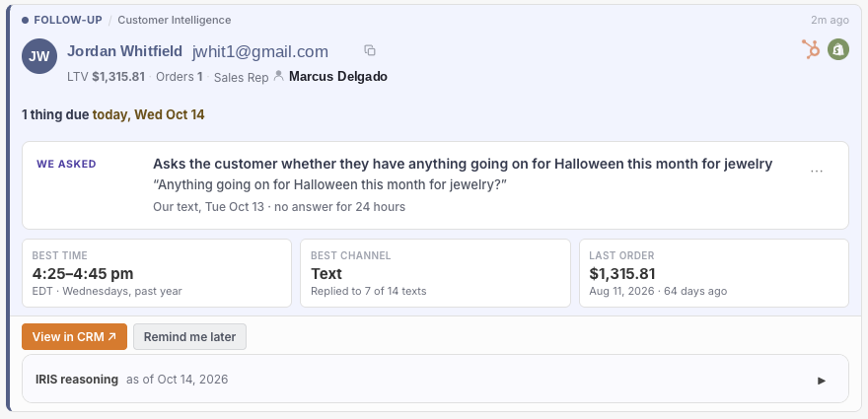Click the quoted Halloween jewelry message text
The height and width of the screenshot is (419, 868).
329,184
